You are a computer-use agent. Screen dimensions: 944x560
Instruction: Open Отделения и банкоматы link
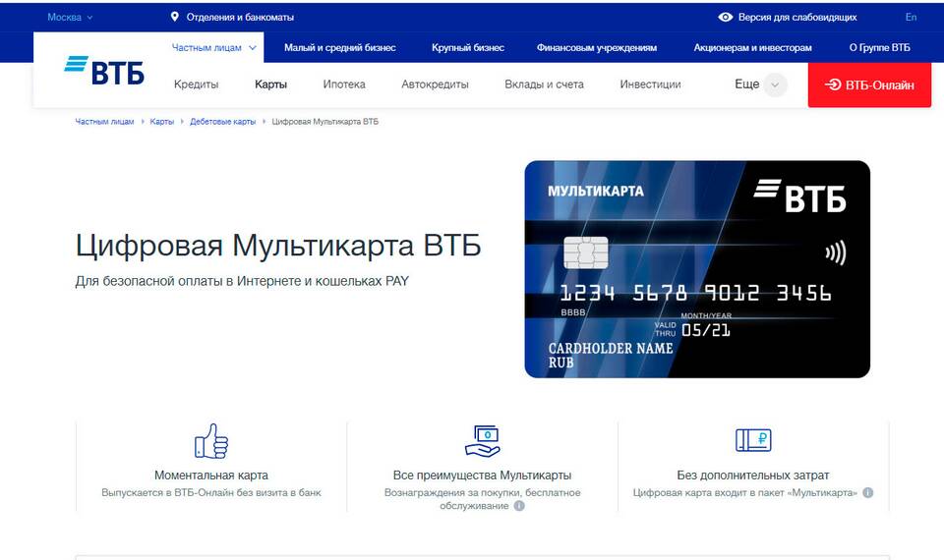tap(240, 18)
